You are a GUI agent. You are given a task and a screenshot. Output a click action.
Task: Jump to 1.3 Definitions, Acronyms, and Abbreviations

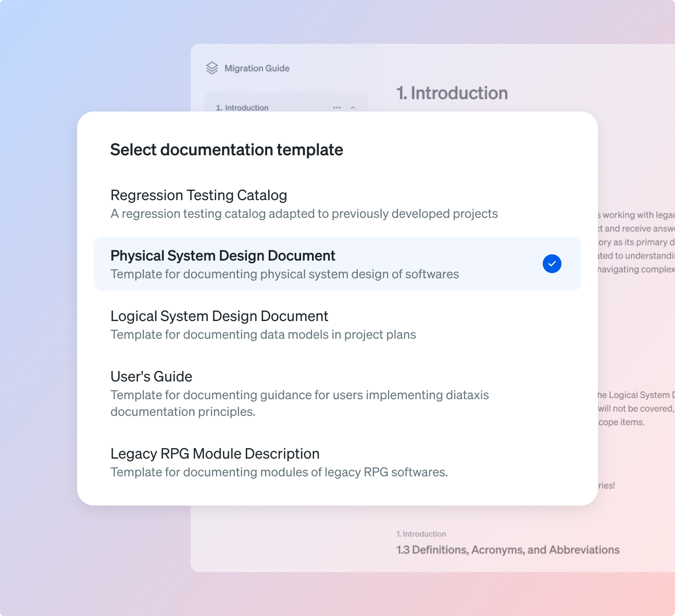click(x=507, y=550)
